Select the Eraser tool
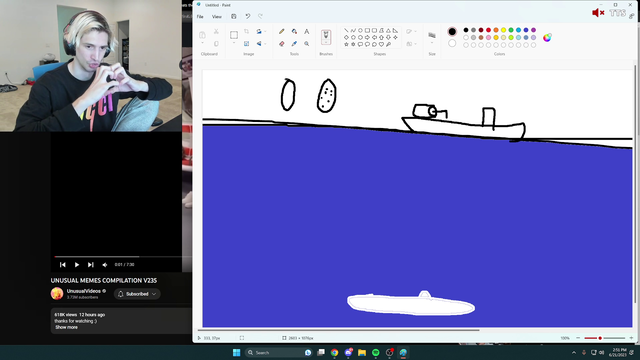This screenshot has height=360, width=640. click(282, 44)
